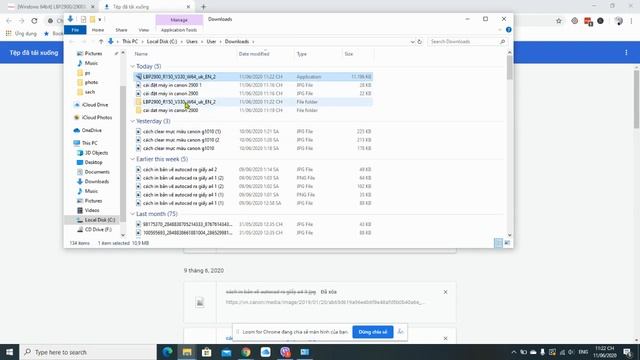Collapse the Last month (75) group
640x360 pixels.
coord(132,214)
